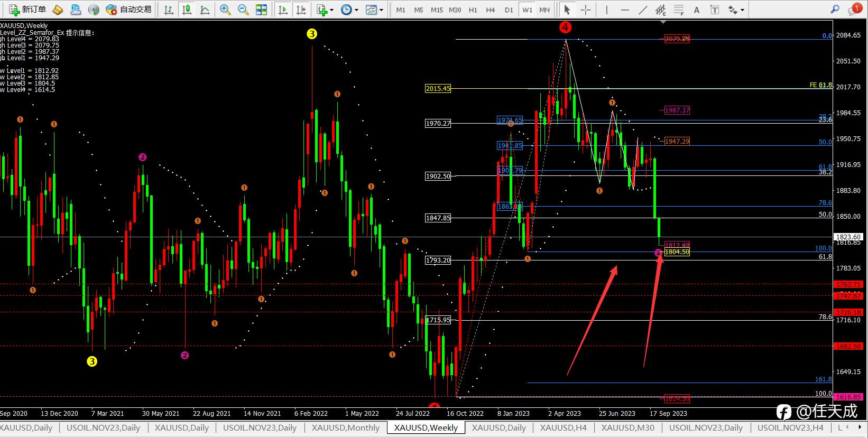Pick the trendline drawing tool
Screen dimensions: 868x438
pyautogui.click(x=643, y=10)
